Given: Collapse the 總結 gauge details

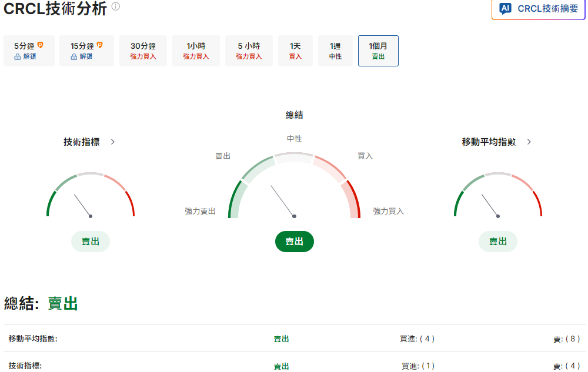Looking at the screenshot, I should 294,115.
